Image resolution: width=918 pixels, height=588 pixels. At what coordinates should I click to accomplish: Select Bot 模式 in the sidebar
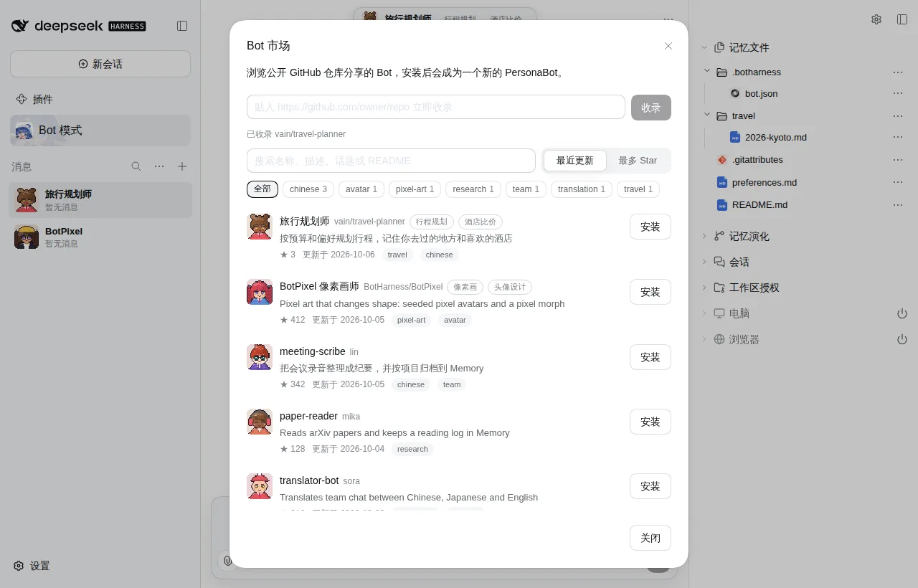[x=100, y=131]
